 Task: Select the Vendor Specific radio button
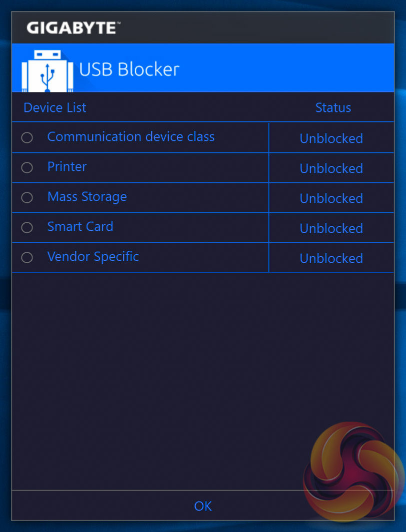pyautogui.click(x=27, y=257)
